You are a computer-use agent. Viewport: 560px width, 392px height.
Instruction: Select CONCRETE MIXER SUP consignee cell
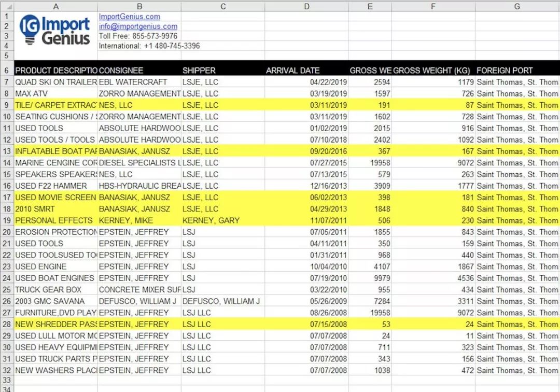pos(139,289)
